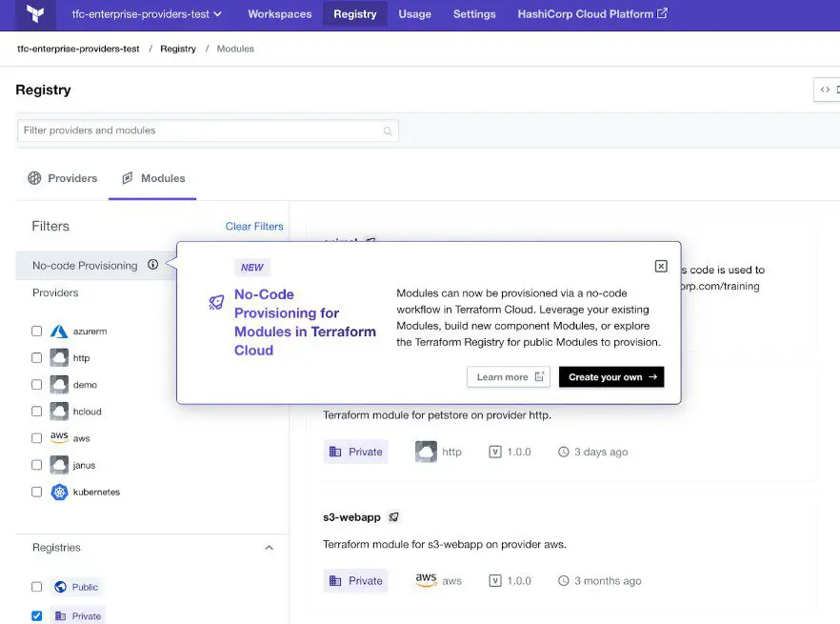Click the s3-webapp module description text
The height and width of the screenshot is (624, 840).
click(x=444, y=544)
